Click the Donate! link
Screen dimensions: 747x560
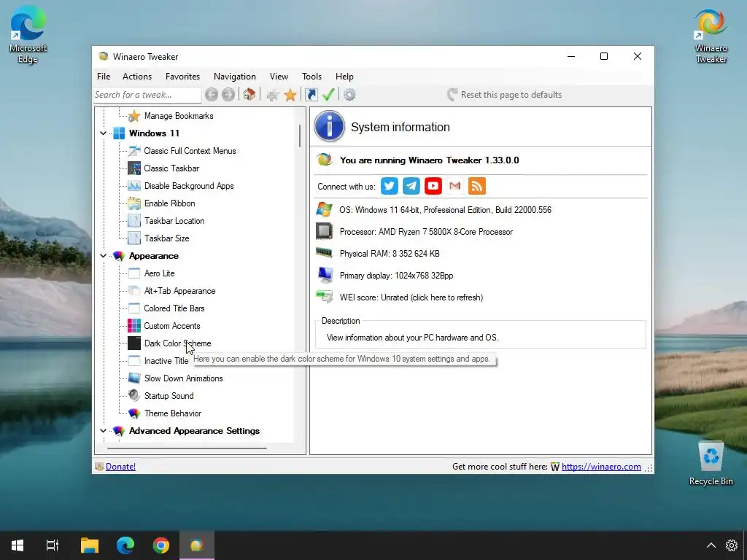click(x=120, y=467)
